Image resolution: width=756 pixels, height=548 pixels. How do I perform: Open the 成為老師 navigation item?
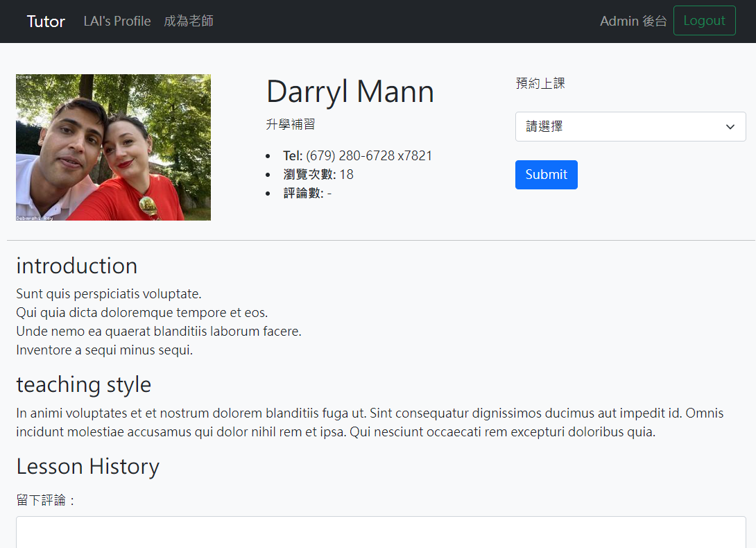188,21
